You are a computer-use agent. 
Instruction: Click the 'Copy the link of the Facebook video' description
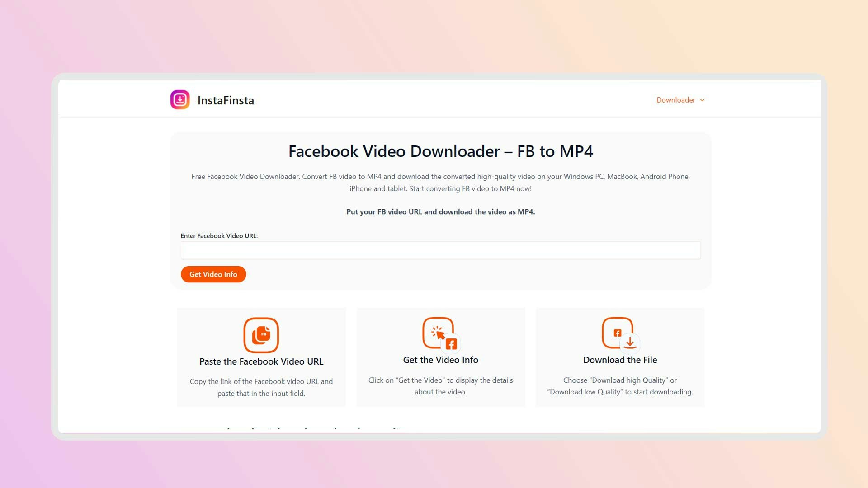(x=261, y=387)
